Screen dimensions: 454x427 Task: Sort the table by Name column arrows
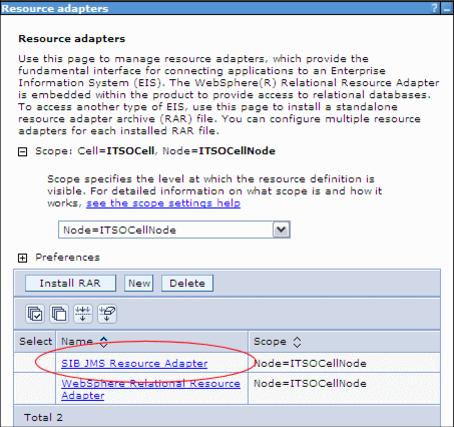click(104, 342)
